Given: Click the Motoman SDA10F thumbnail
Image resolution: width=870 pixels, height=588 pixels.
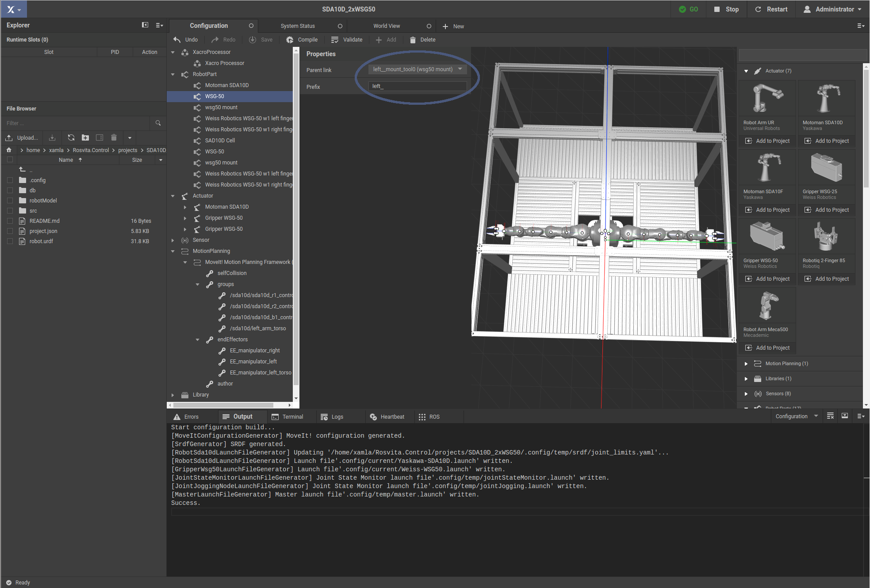Looking at the screenshot, I should 767,168.
